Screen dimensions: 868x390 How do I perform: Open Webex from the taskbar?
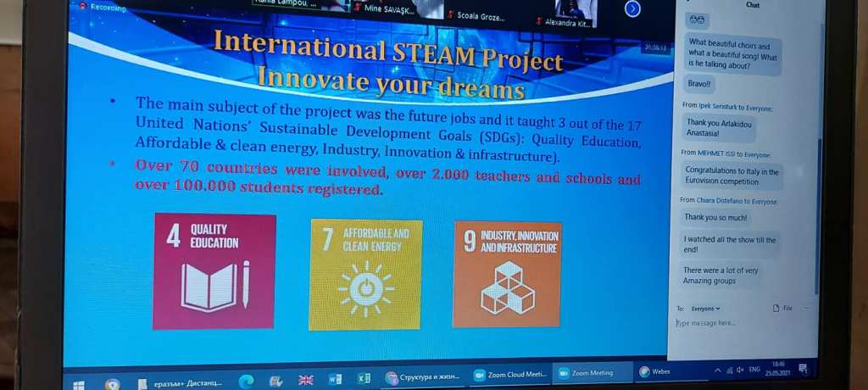[654, 371]
